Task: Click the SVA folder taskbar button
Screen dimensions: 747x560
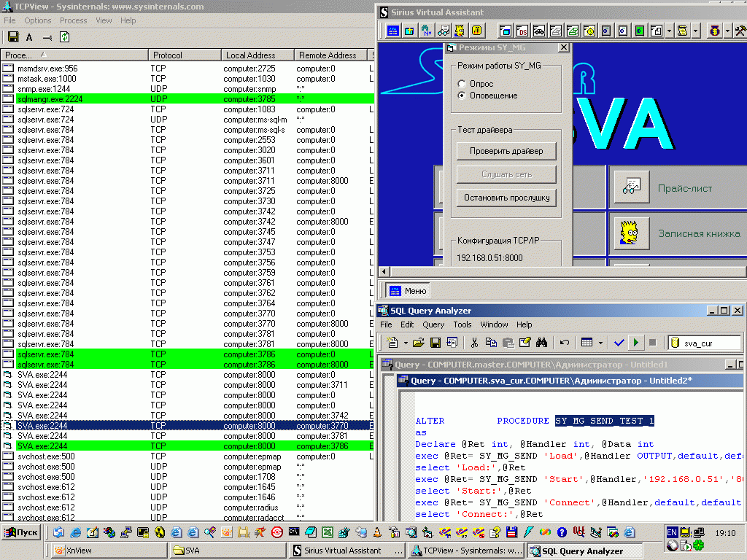Action: click(228, 551)
